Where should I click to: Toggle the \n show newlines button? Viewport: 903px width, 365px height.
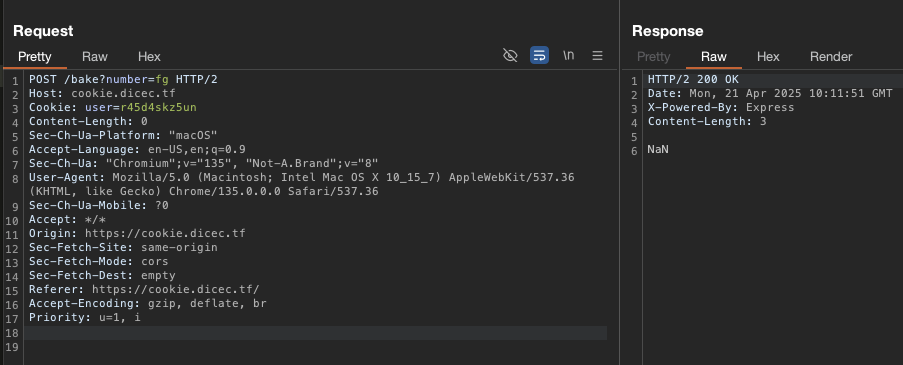568,55
